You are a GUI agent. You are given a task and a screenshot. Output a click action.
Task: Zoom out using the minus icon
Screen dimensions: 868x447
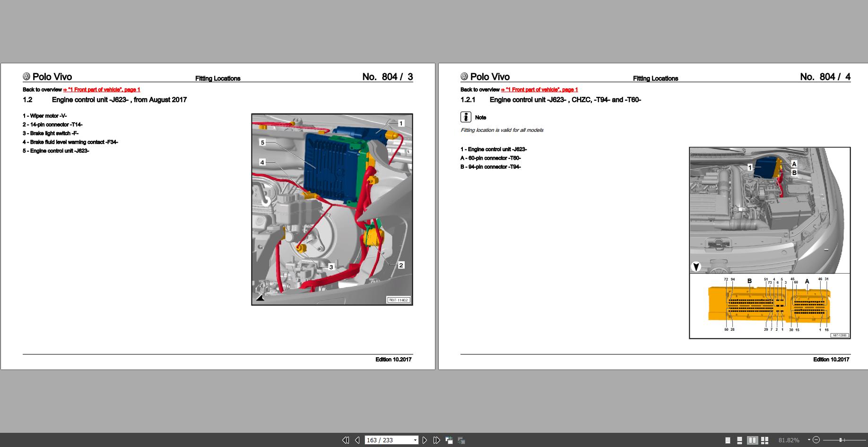coord(816,440)
